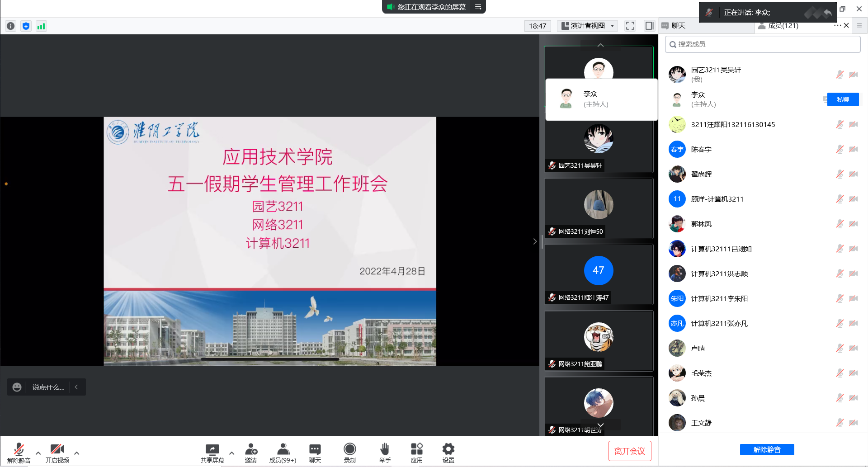
Task: Click the search members field
Action: click(x=763, y=44)
